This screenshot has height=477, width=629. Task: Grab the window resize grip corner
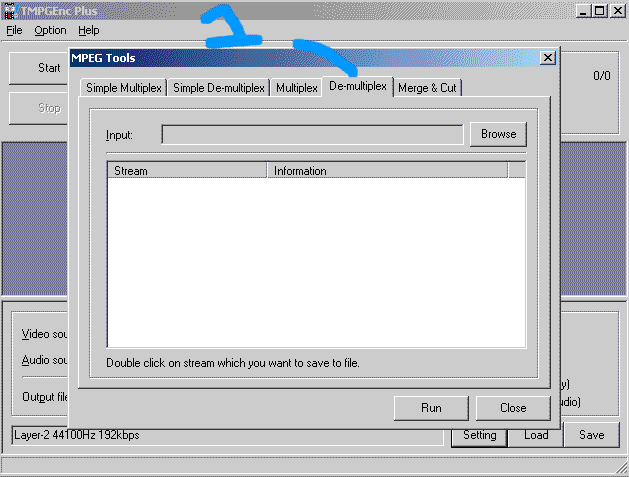coord(621,468)
